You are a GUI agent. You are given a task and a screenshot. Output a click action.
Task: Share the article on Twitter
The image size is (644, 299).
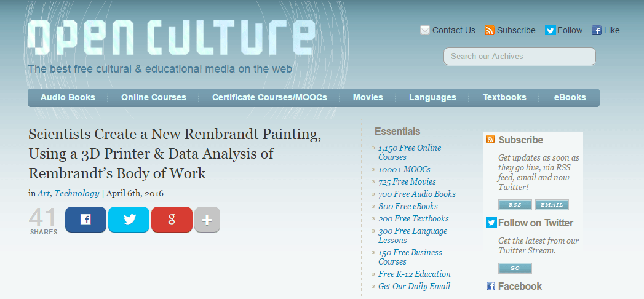coord(129,219)
